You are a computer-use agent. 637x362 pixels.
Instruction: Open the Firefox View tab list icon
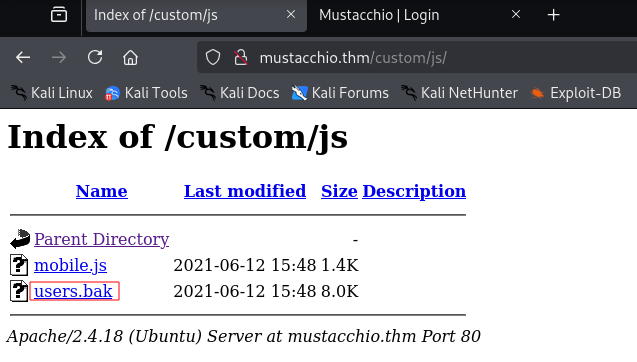click(59, 15)
